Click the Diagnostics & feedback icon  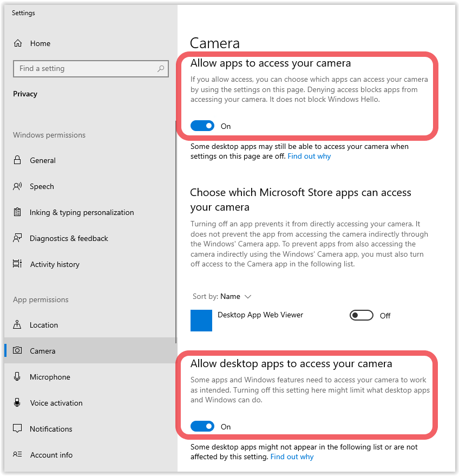pyautogui.click(x=17, y=238)
